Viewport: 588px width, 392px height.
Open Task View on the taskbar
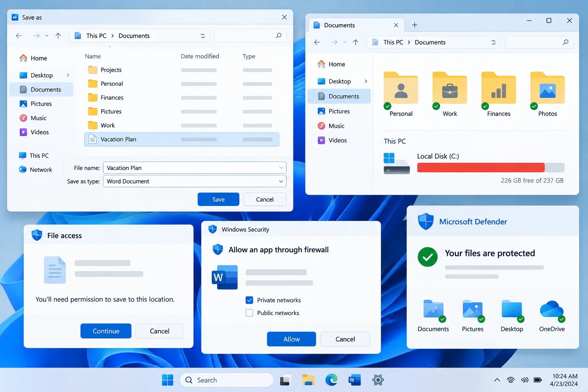[285, 380]
